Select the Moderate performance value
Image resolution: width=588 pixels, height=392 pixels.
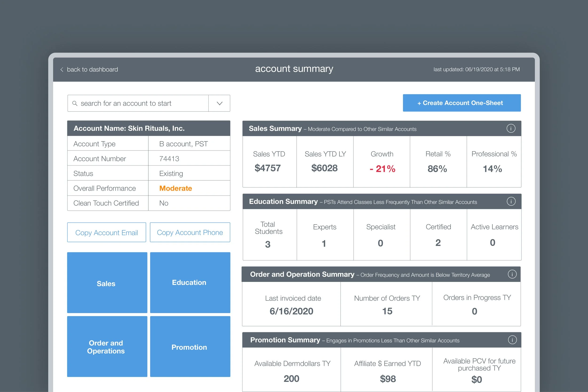(175, 188)
